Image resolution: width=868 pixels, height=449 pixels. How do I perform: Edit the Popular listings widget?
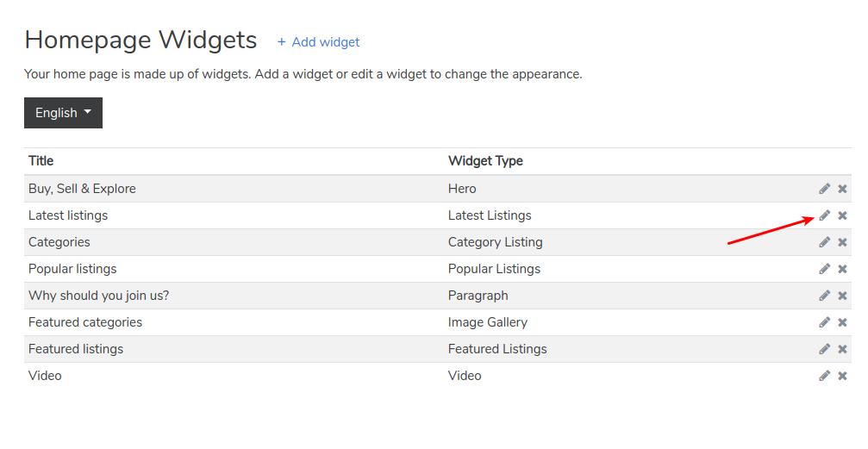(x=825, y=269)
